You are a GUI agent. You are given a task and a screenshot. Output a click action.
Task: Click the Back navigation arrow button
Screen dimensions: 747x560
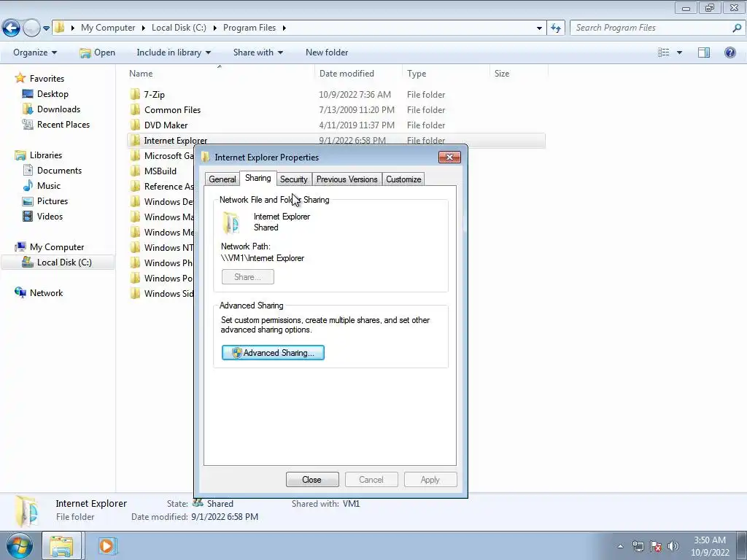point(12,28)
